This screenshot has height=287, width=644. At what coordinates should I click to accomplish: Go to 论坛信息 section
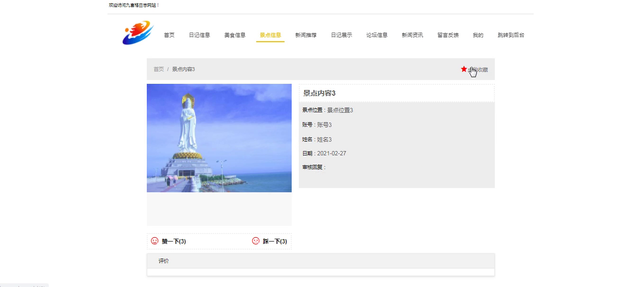coord(377,35)
